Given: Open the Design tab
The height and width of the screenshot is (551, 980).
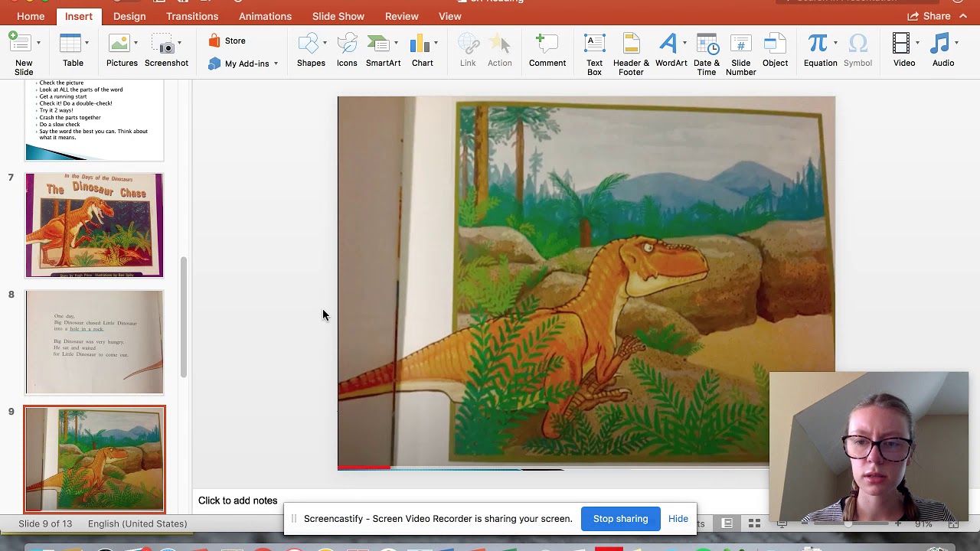Looking at the screenshot, I should tap(129, 16).
